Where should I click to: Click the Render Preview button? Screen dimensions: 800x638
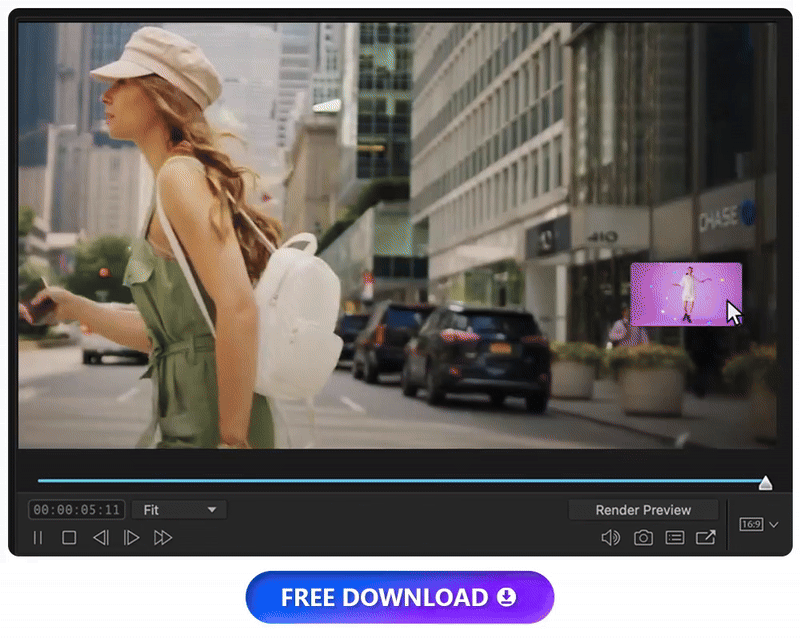click(x=643, y=509)
